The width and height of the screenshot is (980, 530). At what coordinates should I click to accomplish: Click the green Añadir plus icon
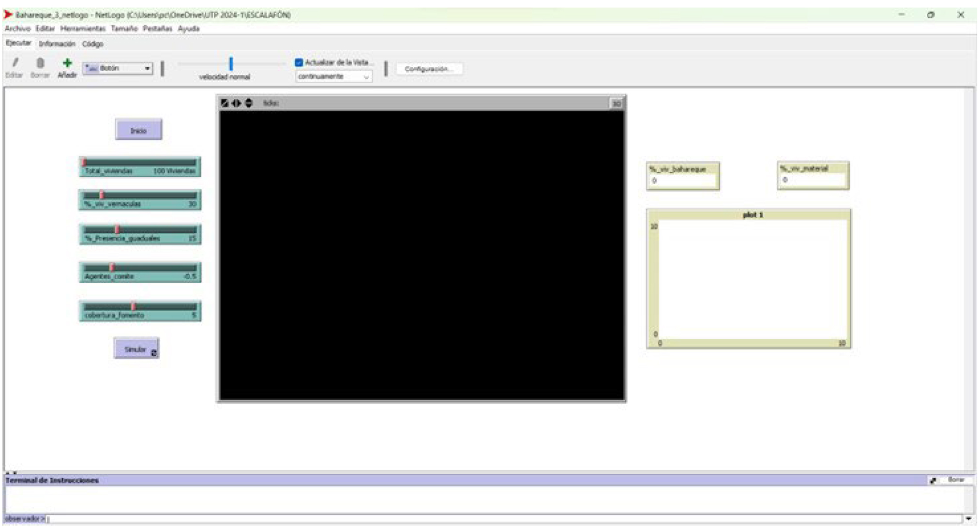point(67,63)
